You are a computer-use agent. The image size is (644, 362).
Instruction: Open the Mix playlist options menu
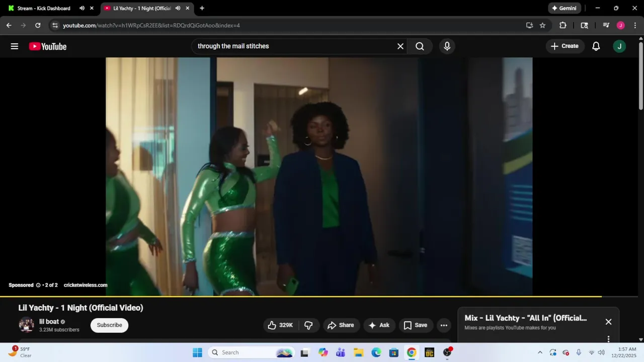pos(608,339)
